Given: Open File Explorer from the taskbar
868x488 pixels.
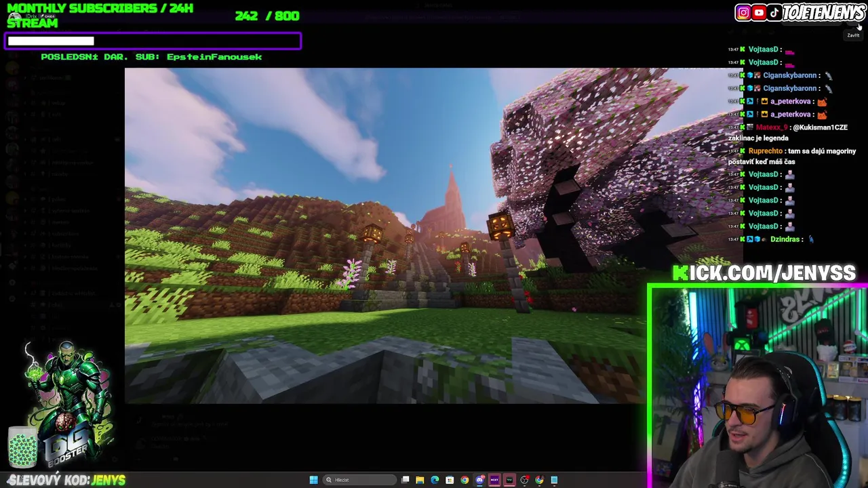Looking at the screenshot, I should (420, 480).
